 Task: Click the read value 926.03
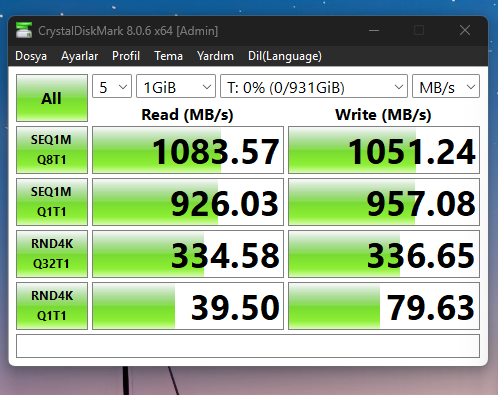point(188,202)
